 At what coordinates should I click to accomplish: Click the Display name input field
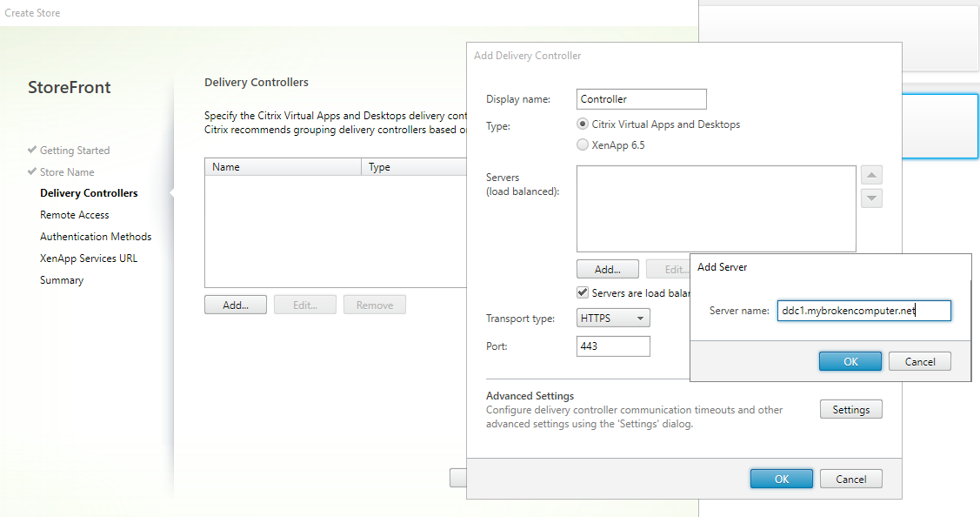(642, 99)
